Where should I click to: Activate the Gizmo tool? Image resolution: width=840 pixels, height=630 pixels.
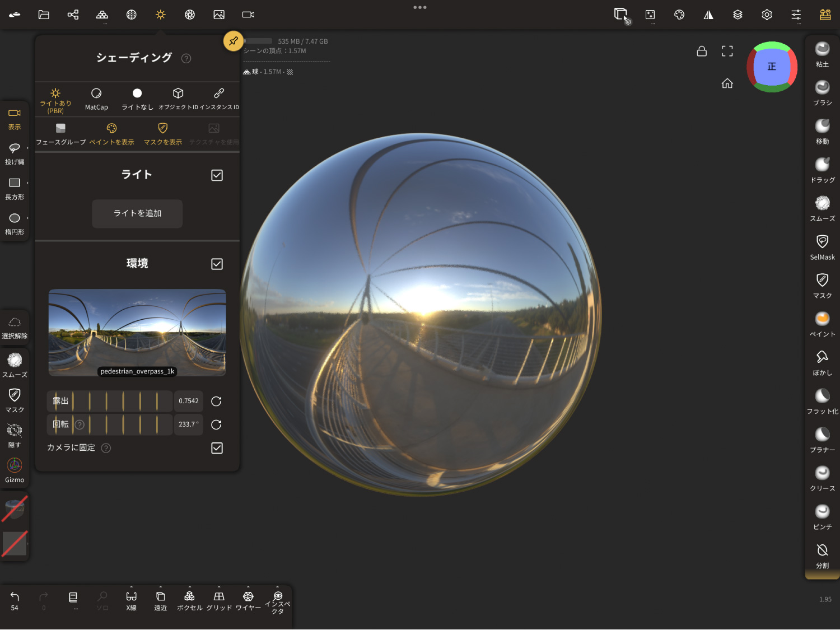click(x=15, y=470)
